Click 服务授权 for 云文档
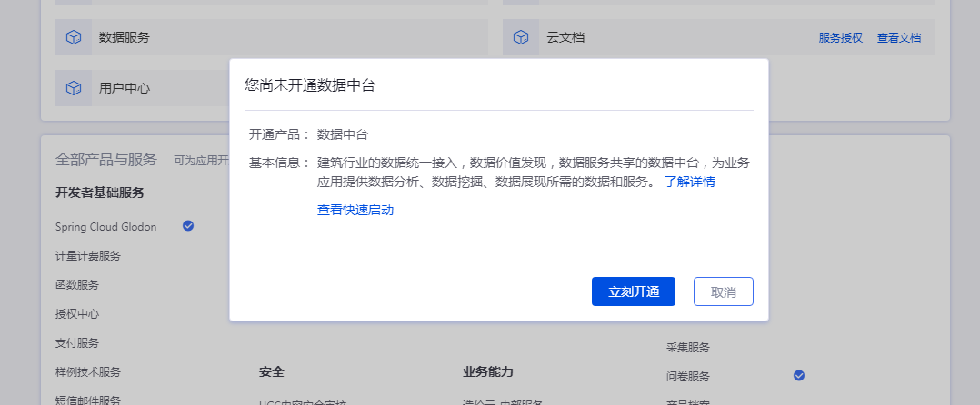The height and width of the screenshot is (405, 980). [840, 38]
